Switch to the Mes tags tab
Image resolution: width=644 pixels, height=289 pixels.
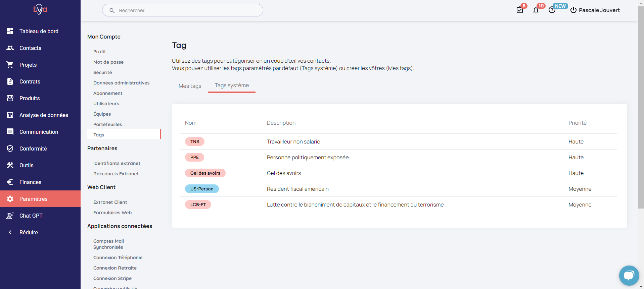(x=190, y=86)
